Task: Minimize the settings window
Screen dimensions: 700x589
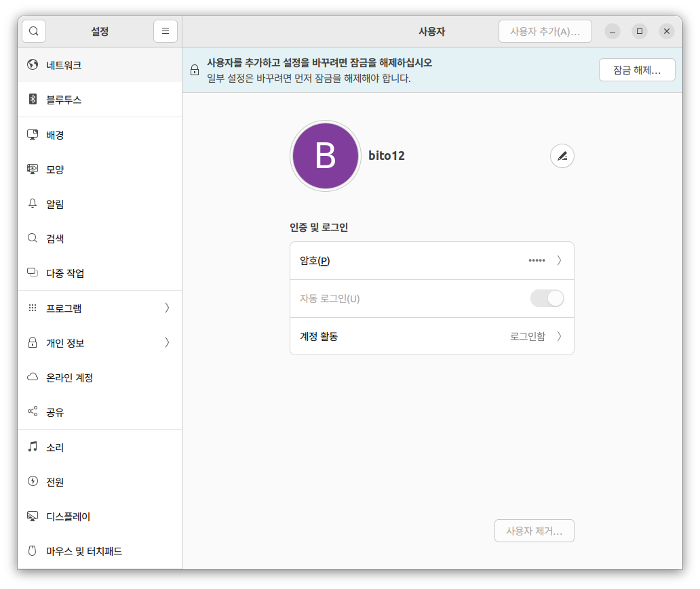Action: pyautogui.click(x=612, y=31)
